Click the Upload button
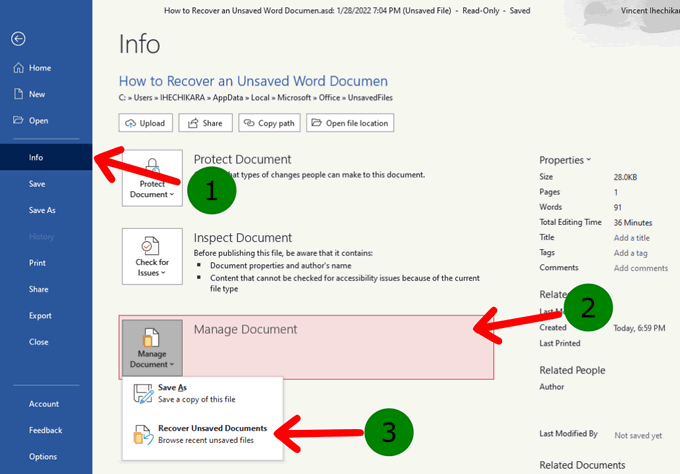Screen dimensions: 680x474 coord(144,122)
